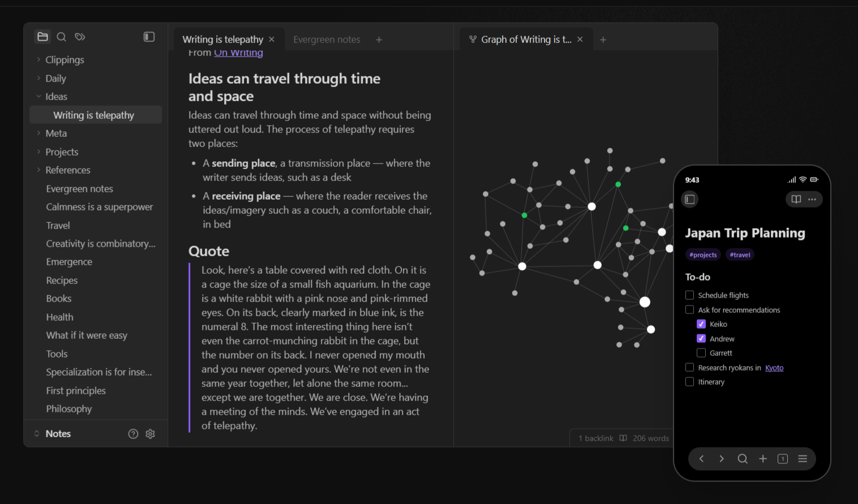This screenshot has width=858, height=504.
Task: Open the file explorer folder icon
Action: tap(42, 37)
